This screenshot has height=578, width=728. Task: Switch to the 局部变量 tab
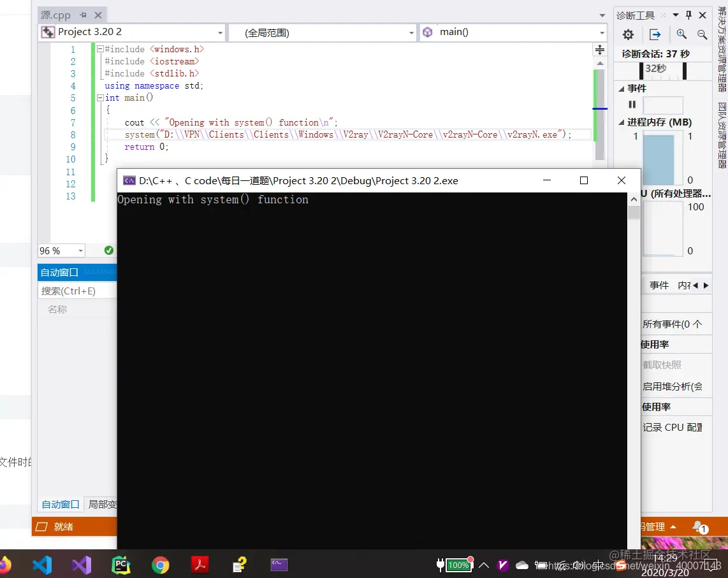[x=102, y=504]
